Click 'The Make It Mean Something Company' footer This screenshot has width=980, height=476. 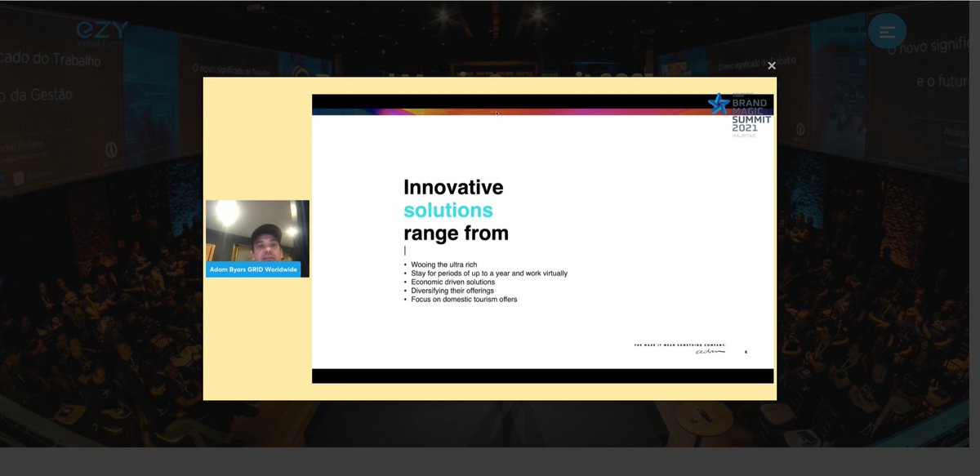tap(679, 346)
